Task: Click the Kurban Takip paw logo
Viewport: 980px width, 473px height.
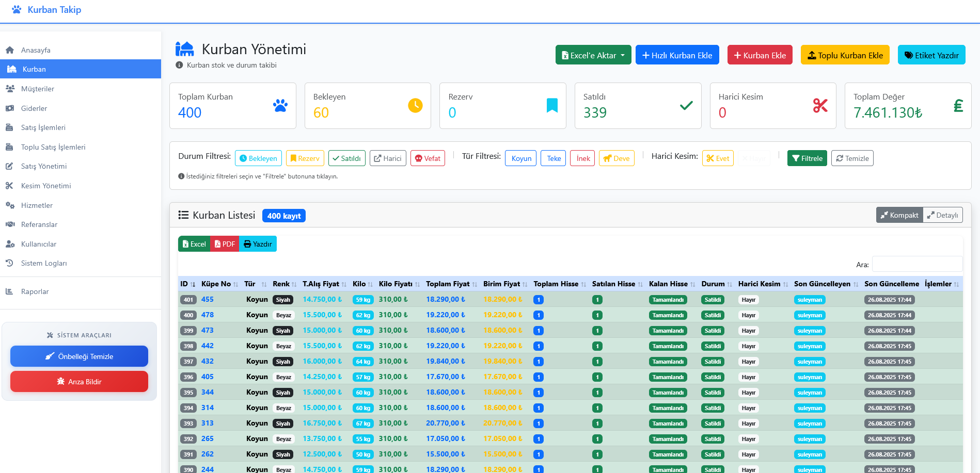Action: pyautogui.click(x=17, y=10)
